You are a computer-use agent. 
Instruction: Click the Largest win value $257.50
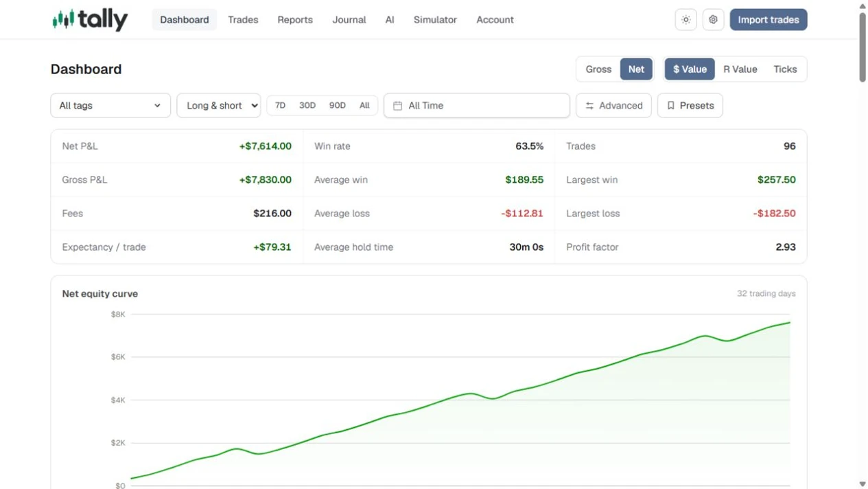point(777,180)
